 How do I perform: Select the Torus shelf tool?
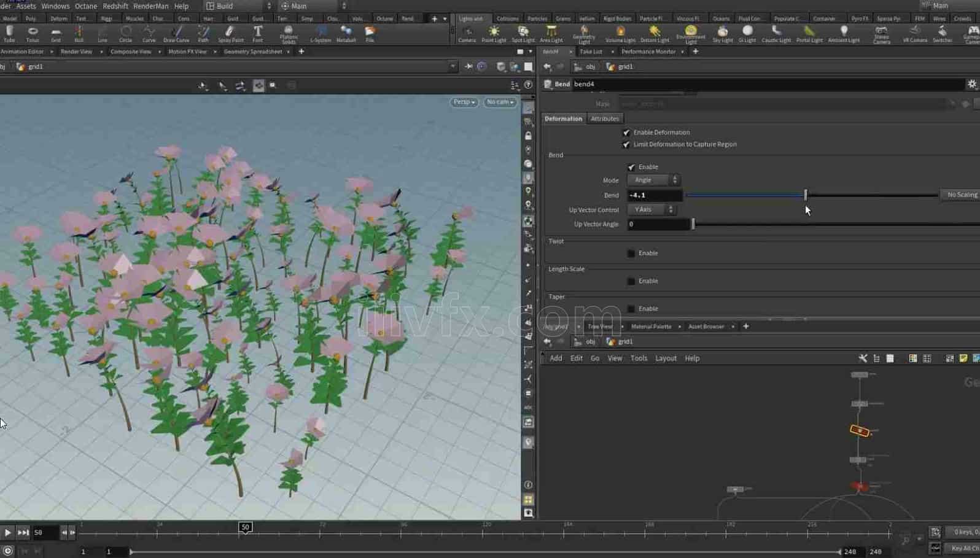tap(33, 34)
